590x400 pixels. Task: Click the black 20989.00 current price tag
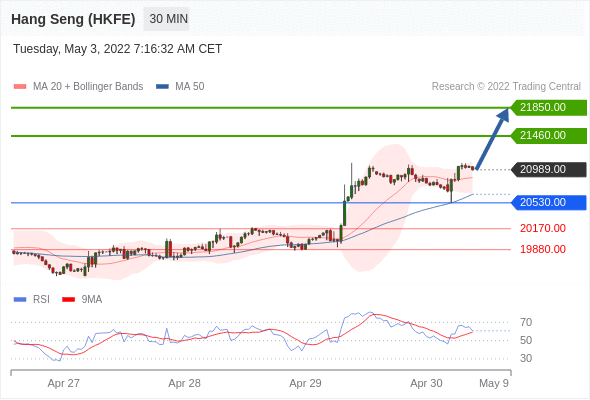pyautogui.click(x=549, y=170)
